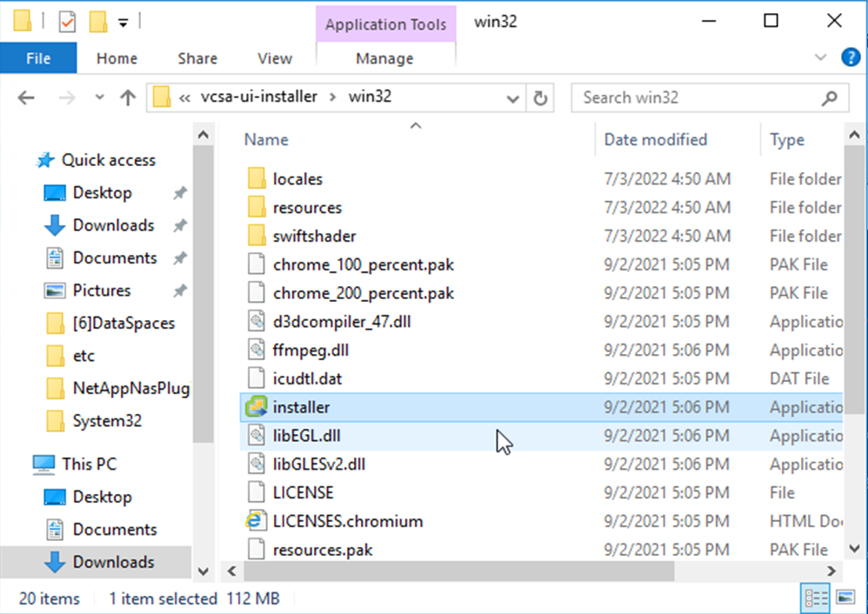Navigate to vcsa-ui-installer in breadcrumb

pos(259,97)
